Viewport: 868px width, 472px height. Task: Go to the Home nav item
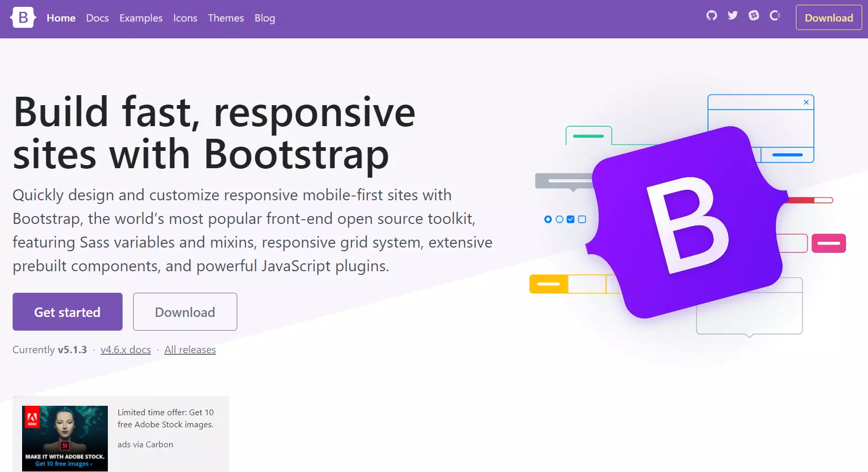click(x=61, y=18)
